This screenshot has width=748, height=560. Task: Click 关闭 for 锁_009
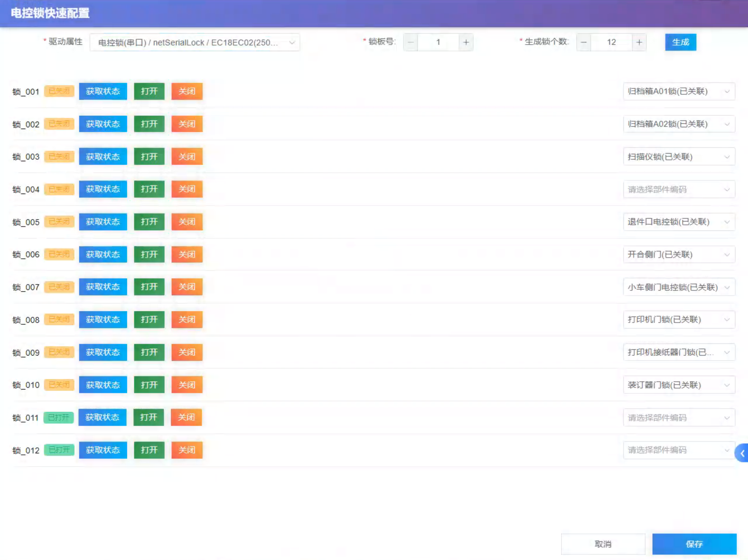(x=187, y=352)
